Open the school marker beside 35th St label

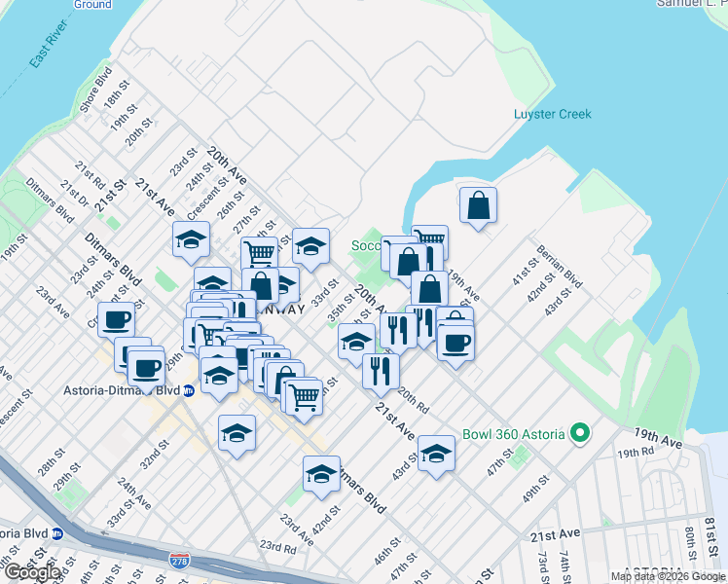point(356,343)
